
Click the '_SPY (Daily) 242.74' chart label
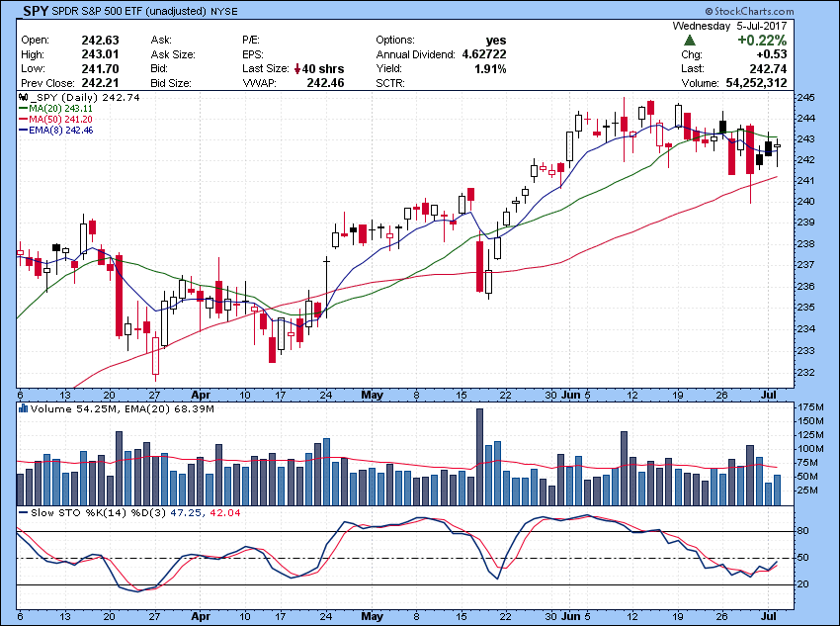click(x=84, y=98)
